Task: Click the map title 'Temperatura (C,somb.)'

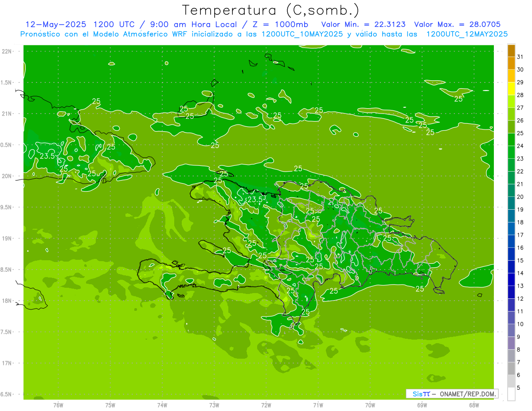Action: [x=270, y=10]
